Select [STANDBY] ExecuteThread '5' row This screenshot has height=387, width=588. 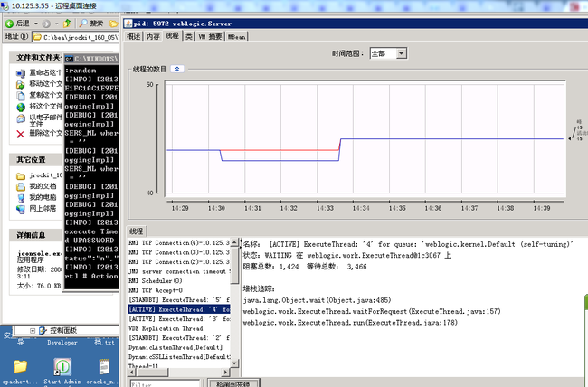click(x=179, y=299)
